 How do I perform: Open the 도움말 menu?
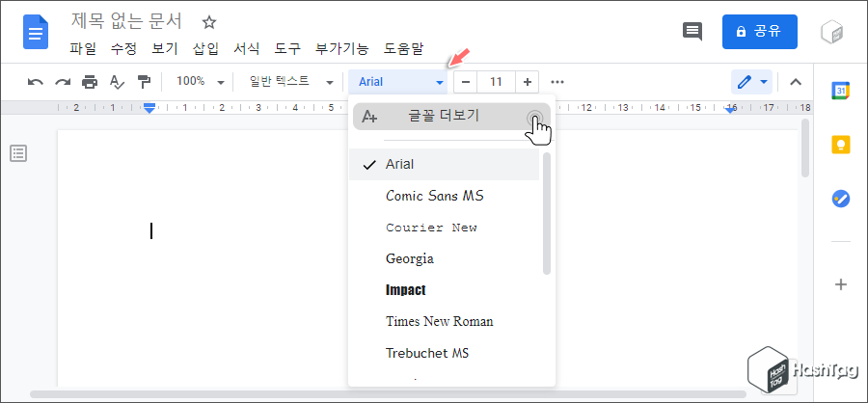click(403, 49)
